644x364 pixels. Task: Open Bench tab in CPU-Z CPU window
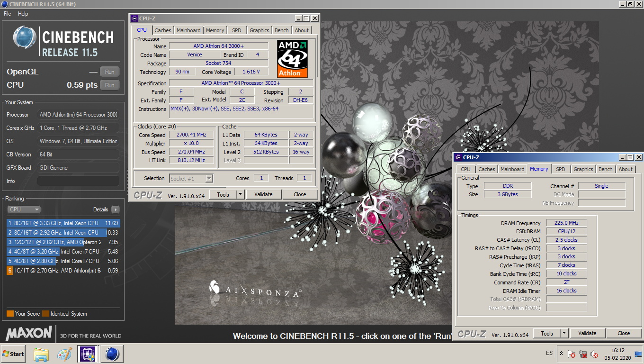click(282, 30)
